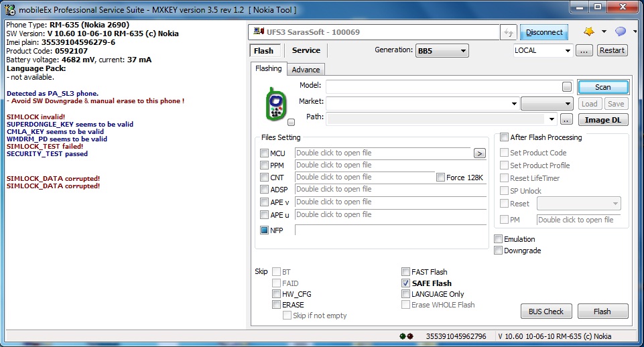Click the Path browse ellipsis button
Viewport: 644px width, 347px height.
pos(566,119)
